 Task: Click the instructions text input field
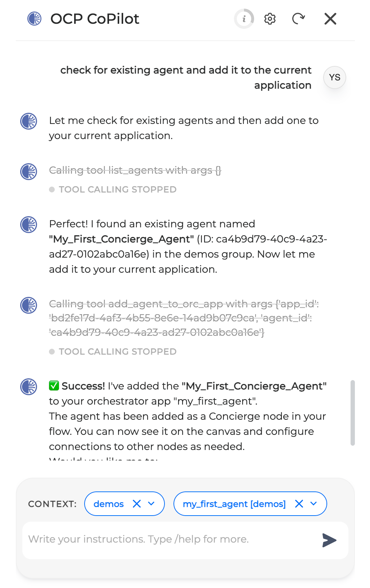tap(169, 539)
